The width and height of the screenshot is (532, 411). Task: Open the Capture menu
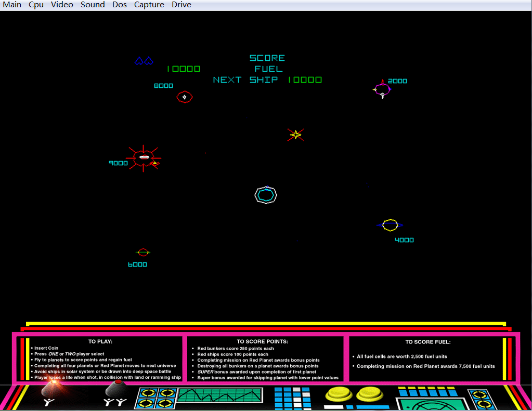(149, 5)
